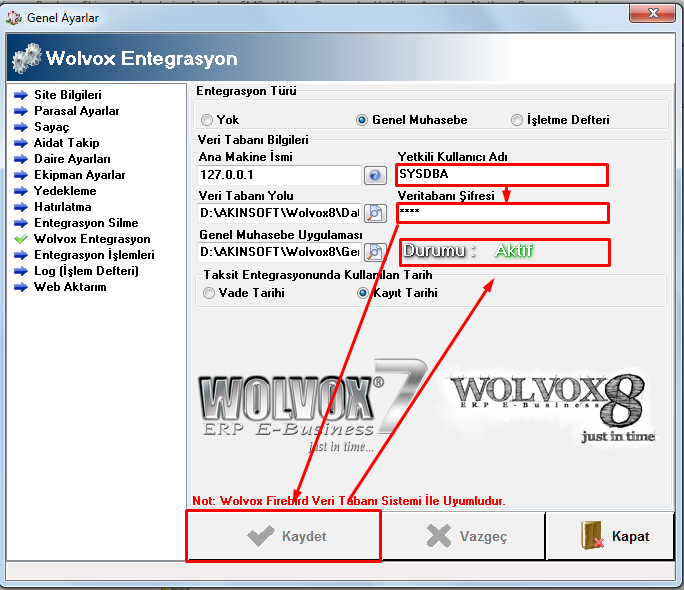Click help icon next to host name
684x590 pixels.
375,175
